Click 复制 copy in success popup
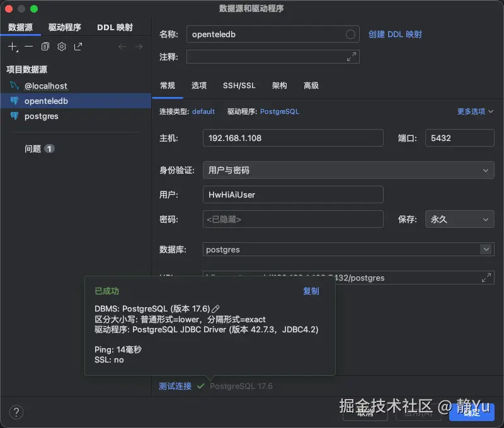This screenshot has width=504, height=428. pyautogui.click(x=311, y=291)
